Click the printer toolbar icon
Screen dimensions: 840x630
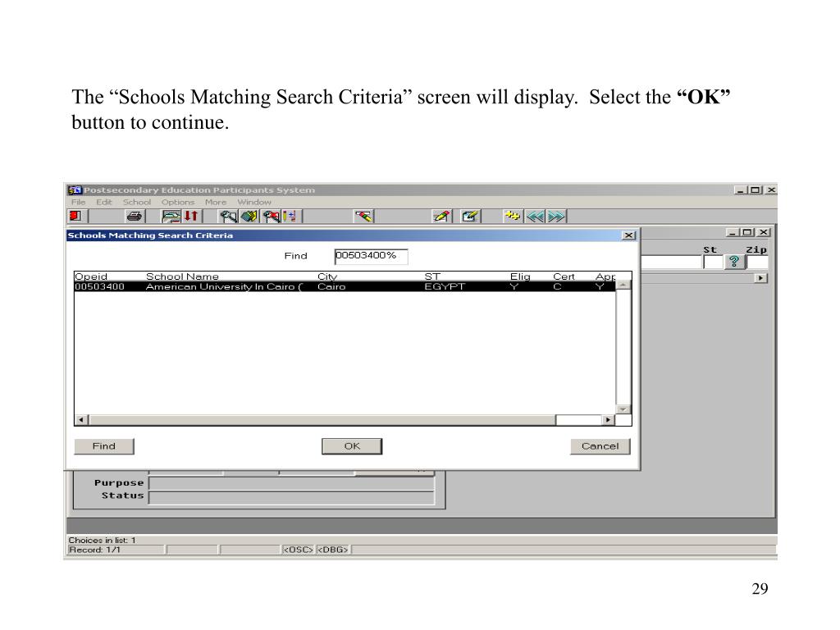135,216
